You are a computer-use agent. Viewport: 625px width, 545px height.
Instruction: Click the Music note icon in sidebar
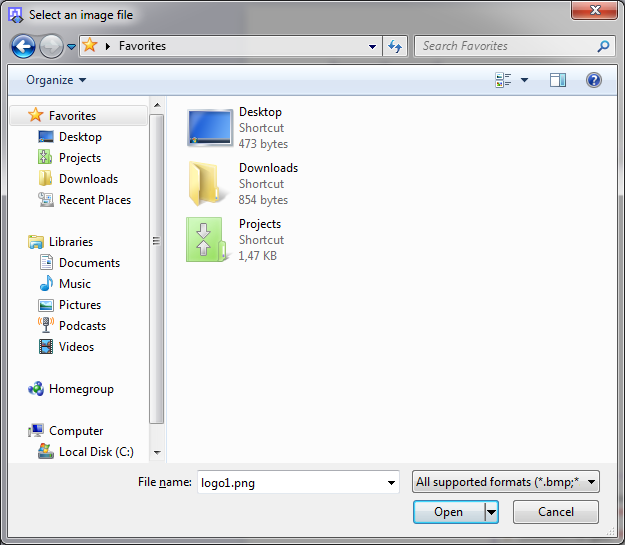[x=46, y=283]
